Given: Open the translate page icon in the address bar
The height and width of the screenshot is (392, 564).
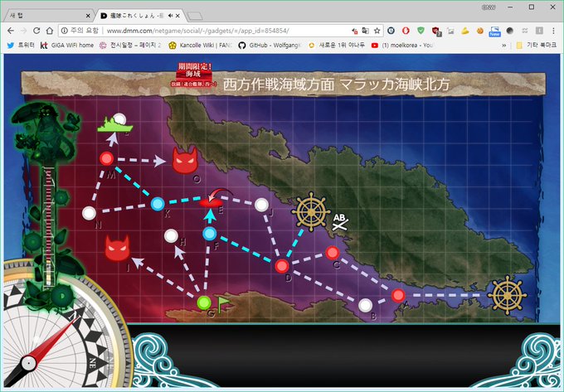Looking at the screenshot, I should point(365,31).
